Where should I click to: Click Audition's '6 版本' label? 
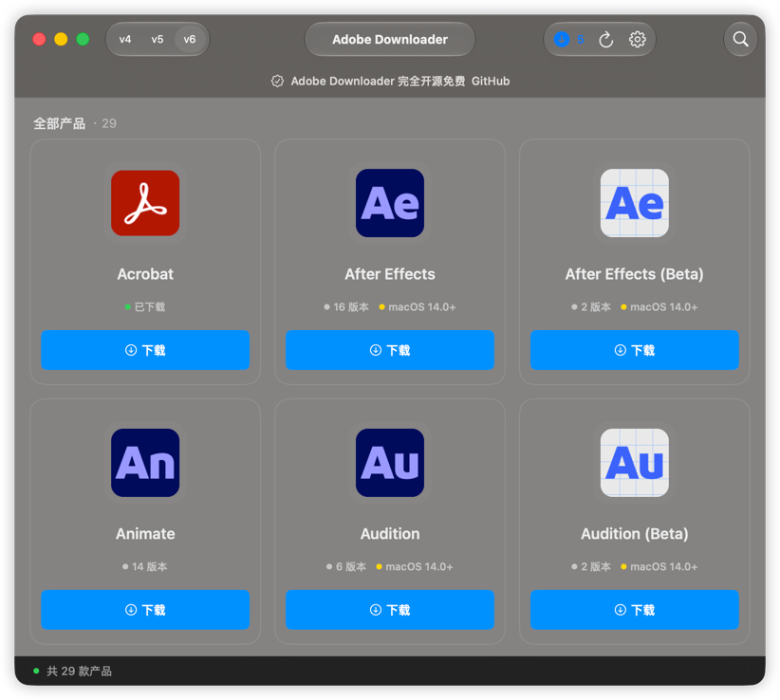point(351,567)
